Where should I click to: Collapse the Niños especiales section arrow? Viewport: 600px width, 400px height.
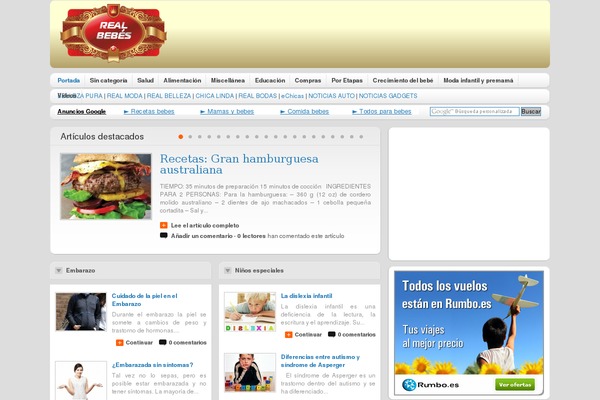point(227,270)
